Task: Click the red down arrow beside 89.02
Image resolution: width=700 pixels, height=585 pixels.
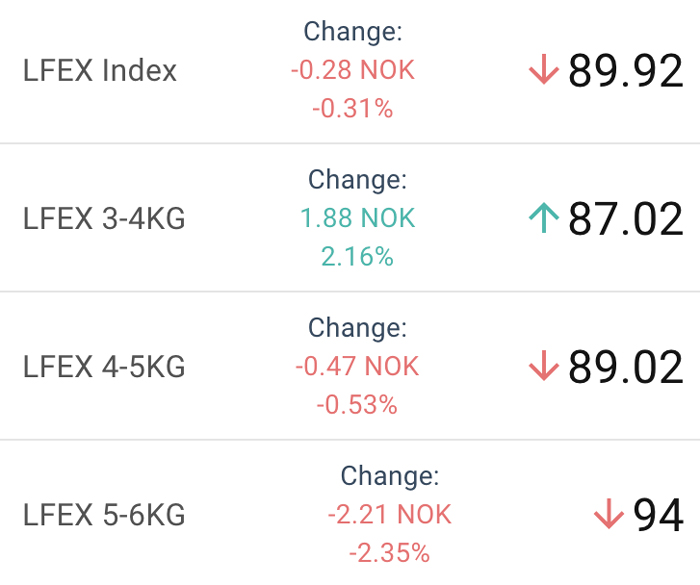Action: tap(543, 366)
